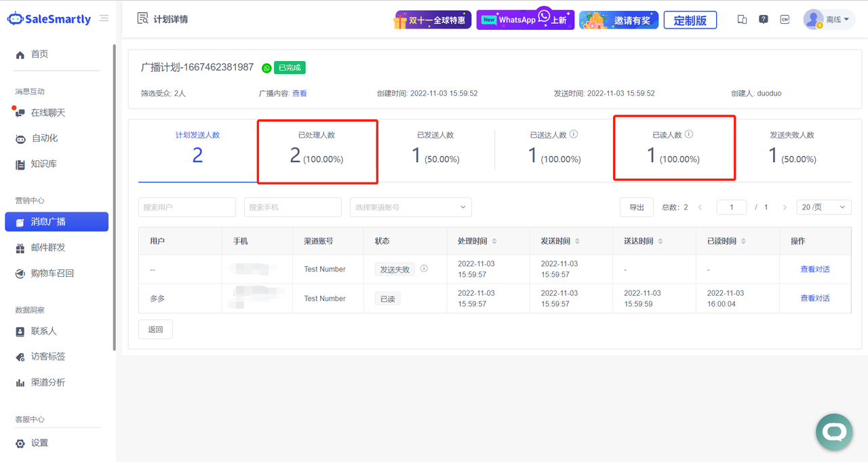Open 消息广播 in the sidebar
Image resolution: width=868 pixels, height=462 pixels.
pyautogui.click(x=56, y=222)
